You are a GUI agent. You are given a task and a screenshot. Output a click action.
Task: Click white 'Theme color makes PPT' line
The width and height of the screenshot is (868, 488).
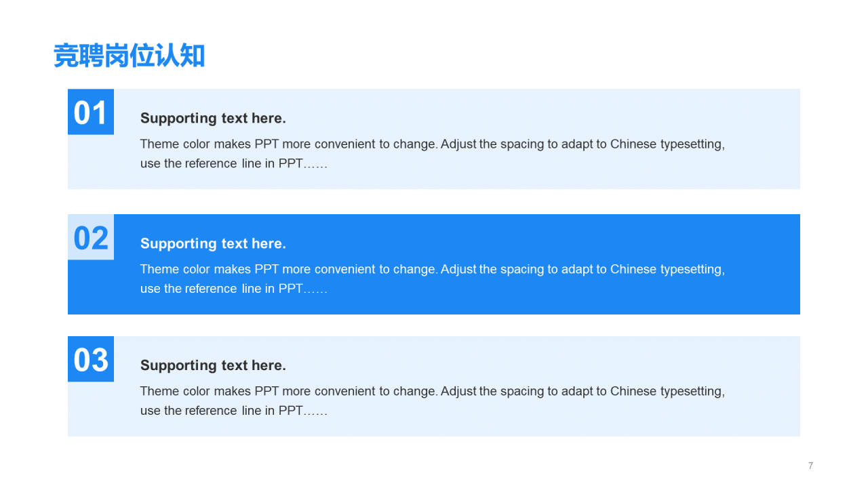pos(433,269)
